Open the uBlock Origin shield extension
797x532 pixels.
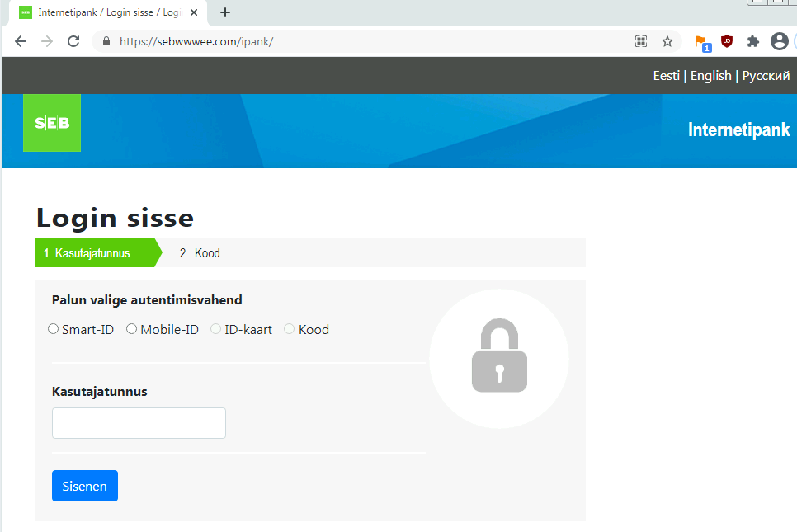[x=726, y=41]
